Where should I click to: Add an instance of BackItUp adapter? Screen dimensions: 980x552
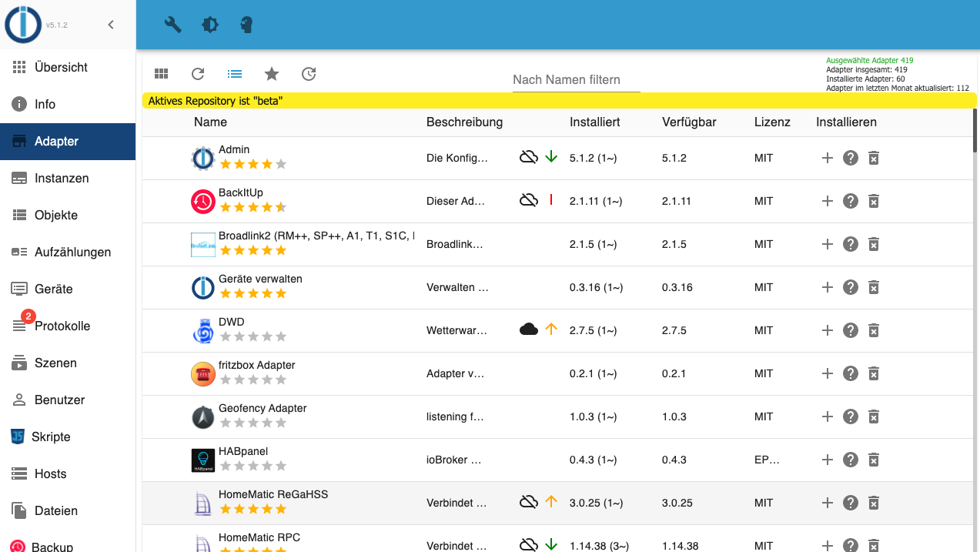(828, 201)
